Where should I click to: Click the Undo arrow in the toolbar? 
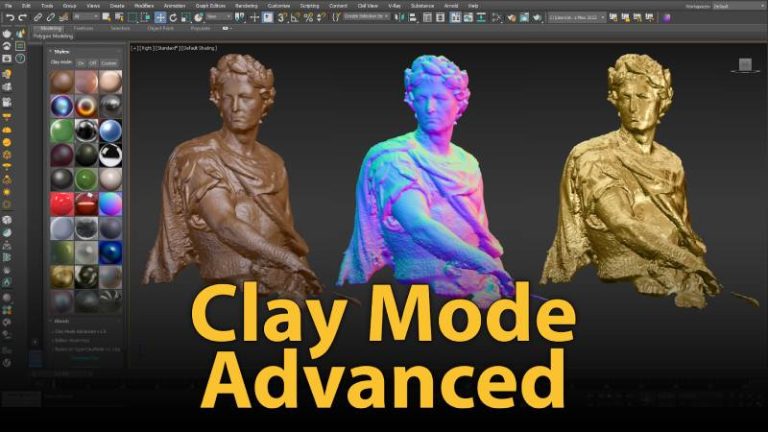tap(9, 17)
